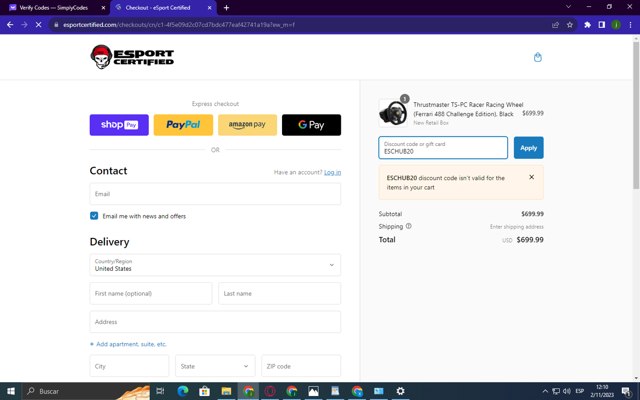Open the taskbar clock and date
The width and height of the screenshot is (640, 400).
tap(602, 391)
